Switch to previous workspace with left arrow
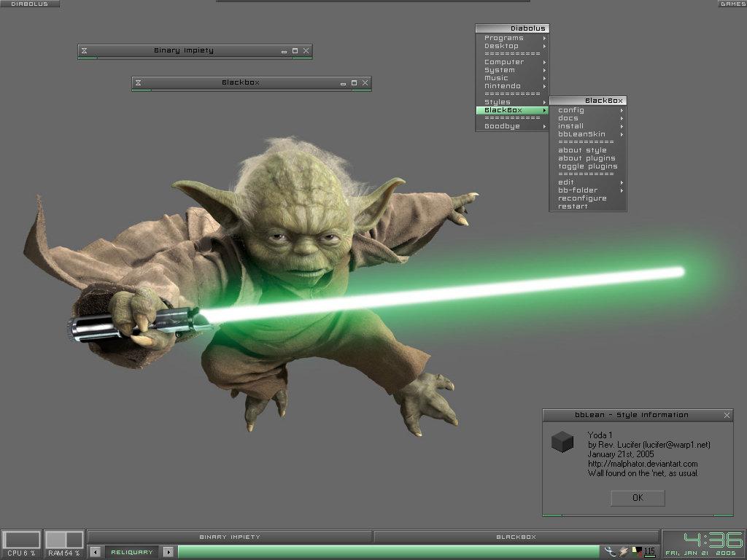 tap(96, 552)
